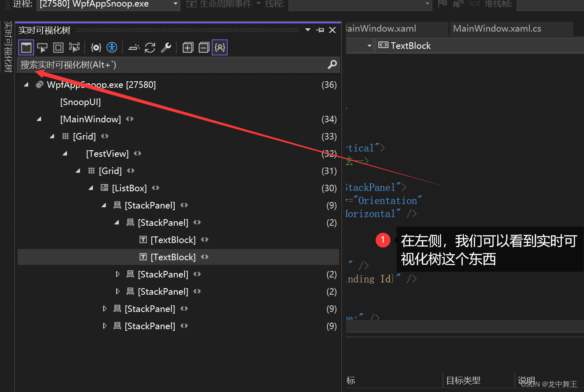Click the search magnifier icon
584x392 pixels.
pos(332,64)
